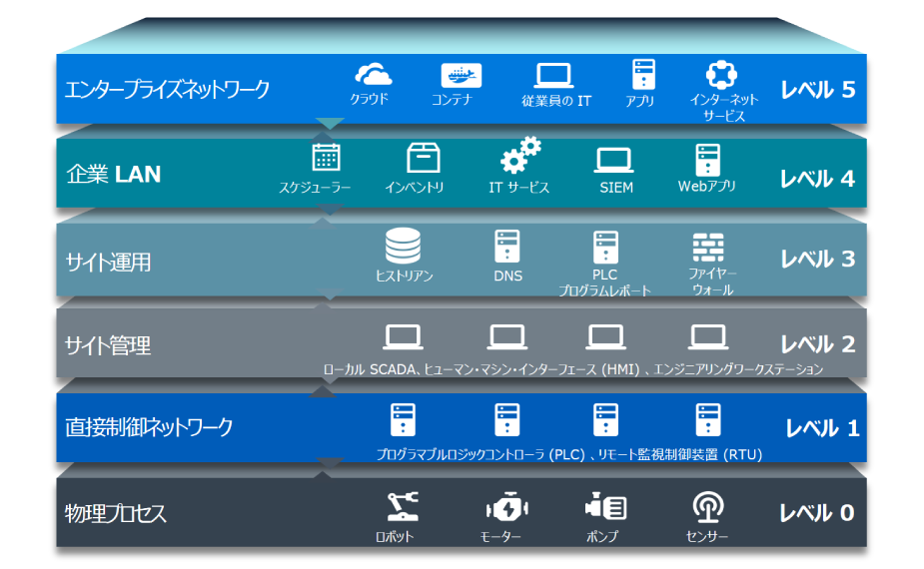Click the ファイヤーウォール brick wall icon
The width and height of the screenshot is (924, 569).
[708, 246]
